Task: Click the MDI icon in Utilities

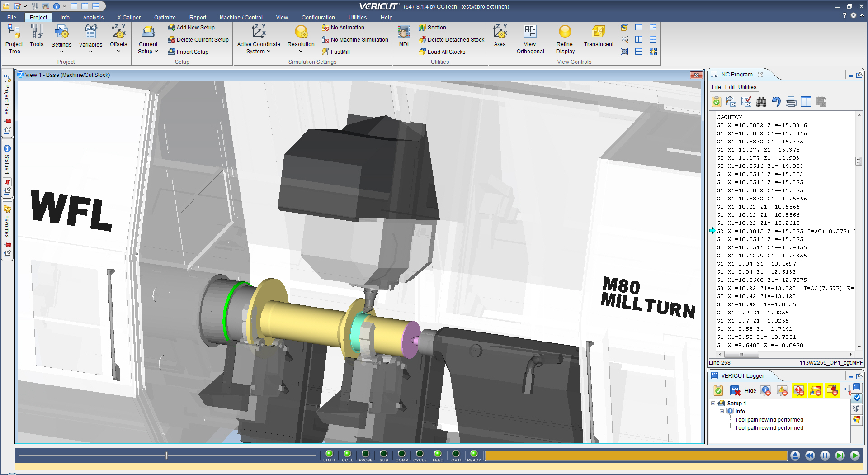Action: (404, 36)
